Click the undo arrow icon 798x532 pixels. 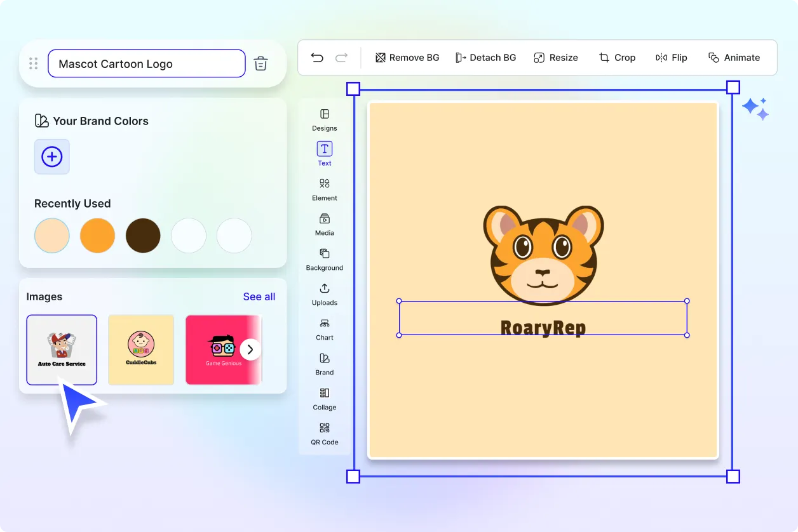pos(317,58)
